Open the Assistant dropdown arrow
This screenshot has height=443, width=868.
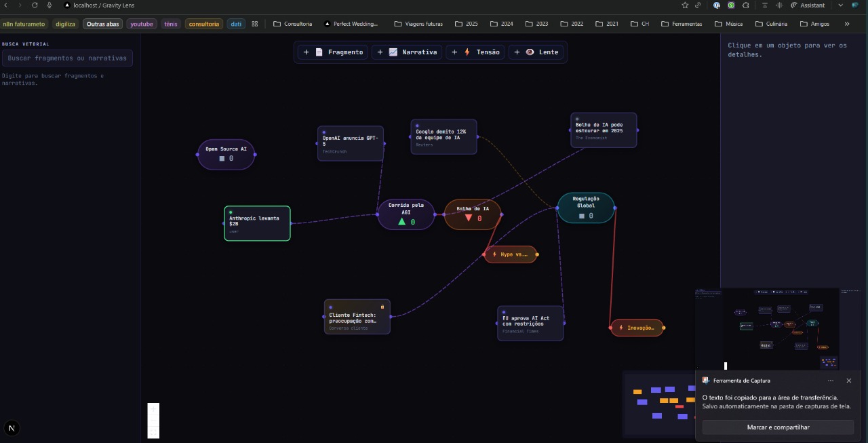[840, 5]
